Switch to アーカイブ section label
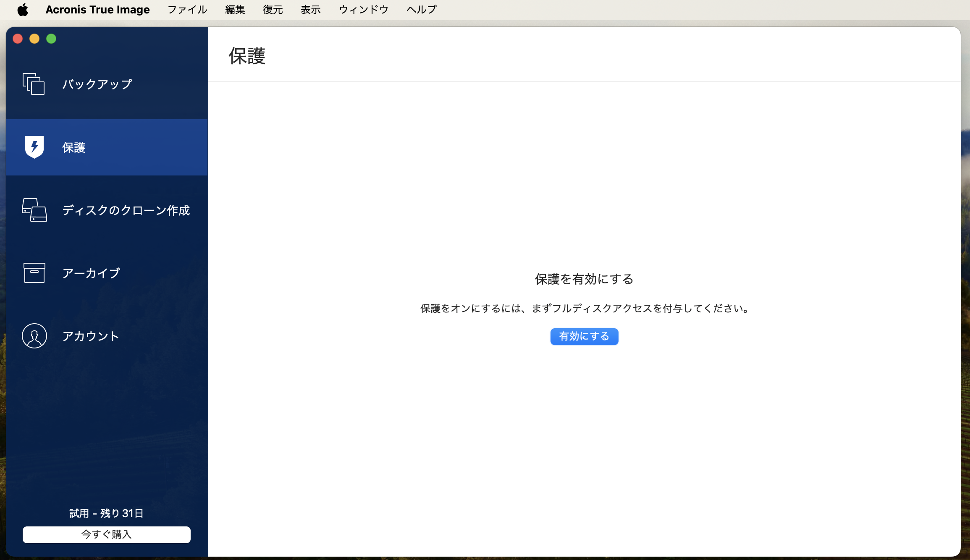Screen dimensions: 970x560 tap(92, 273)
